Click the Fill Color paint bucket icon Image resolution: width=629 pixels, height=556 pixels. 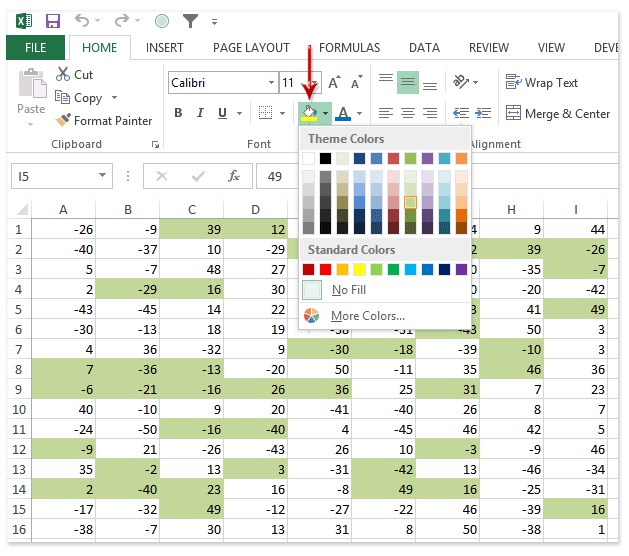click(x=309, y=113)
